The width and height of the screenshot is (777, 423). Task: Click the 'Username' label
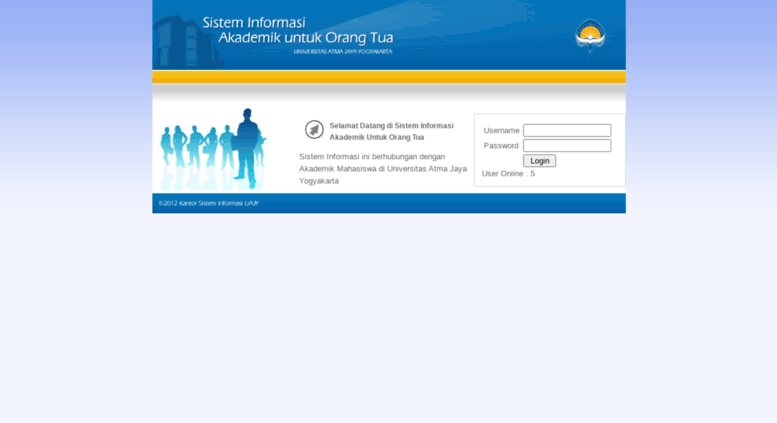(x=501, y=130)
